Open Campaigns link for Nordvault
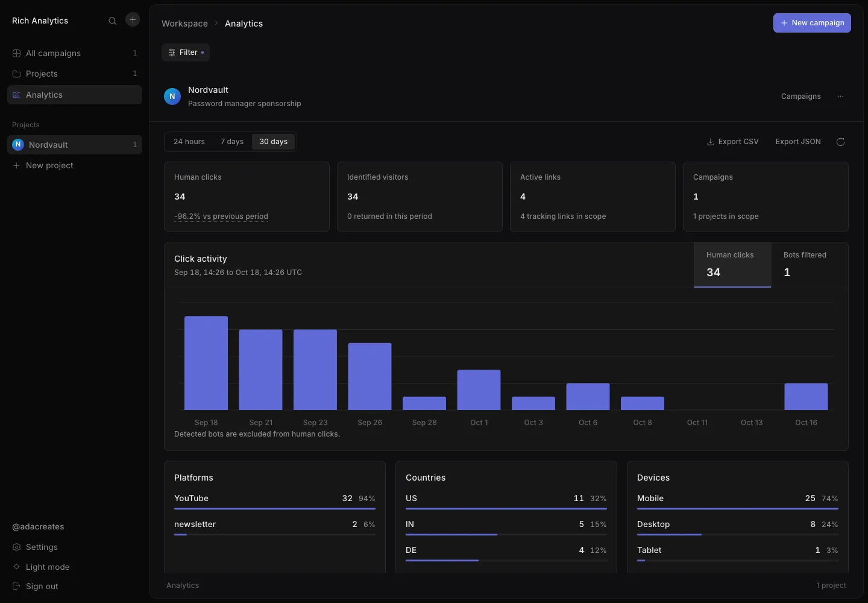The height and width of the screenshot is (603, 868). point(800,96)
